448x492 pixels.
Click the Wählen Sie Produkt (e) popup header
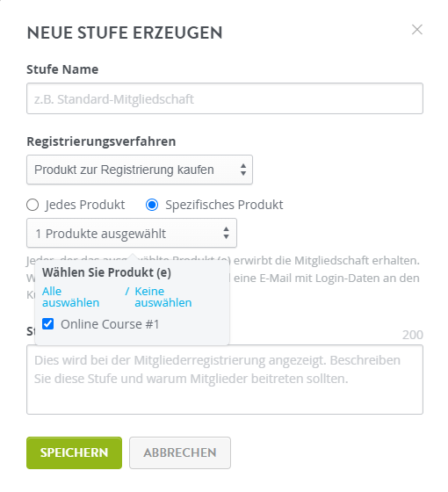106,272
